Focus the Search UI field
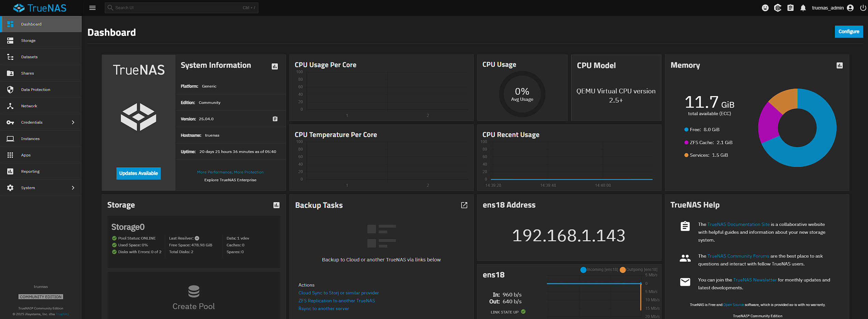The width and height of the screenshot is (868, 319). tap(182, 8)
